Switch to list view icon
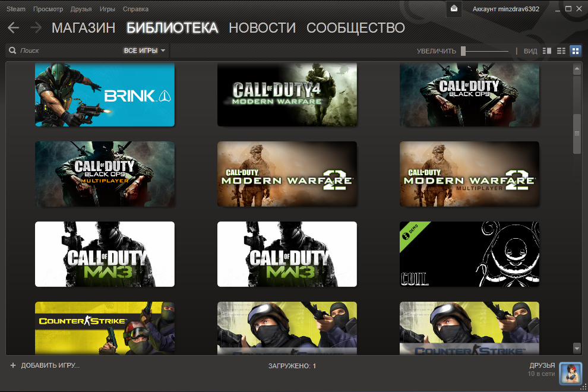 [561, 50]
